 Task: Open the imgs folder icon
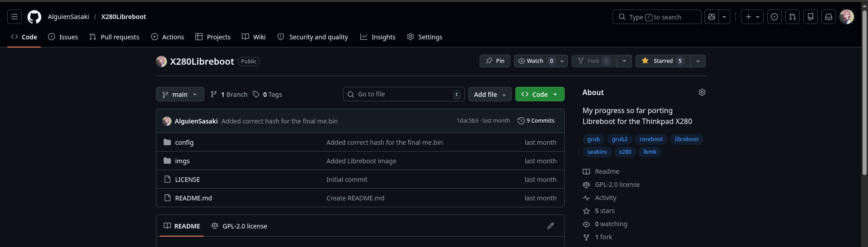point(167,161)
